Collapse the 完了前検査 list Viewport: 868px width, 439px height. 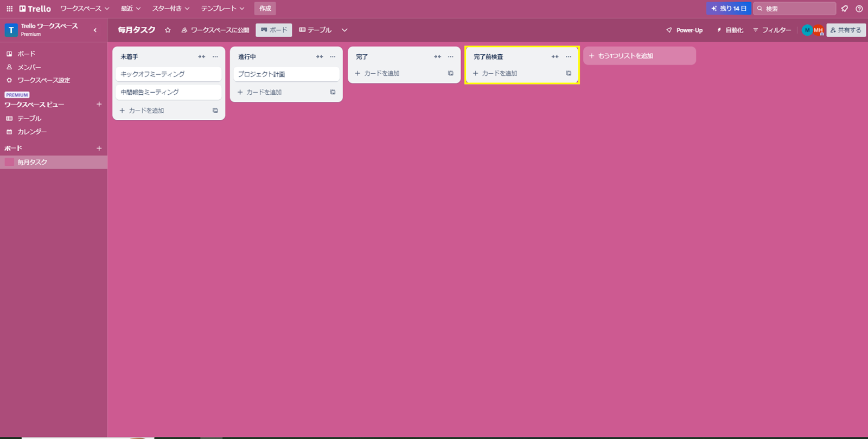[x=555, y=56]
